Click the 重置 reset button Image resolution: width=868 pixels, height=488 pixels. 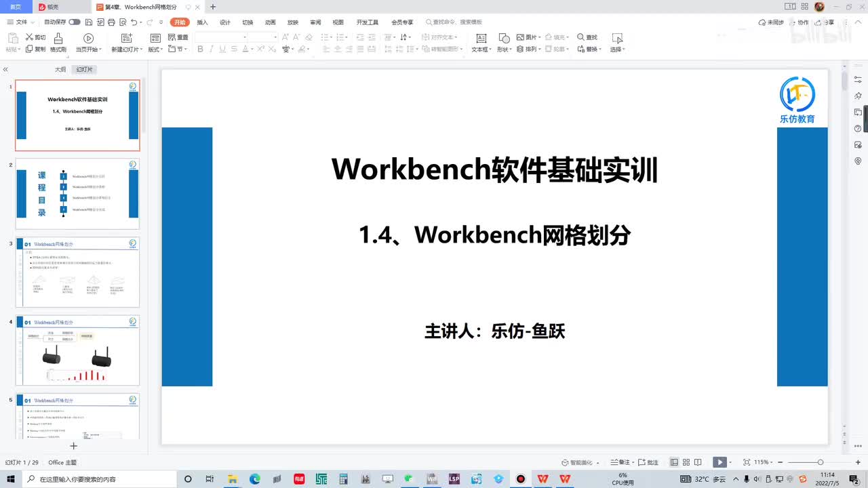pyautogui.click(x=178, y=37)
